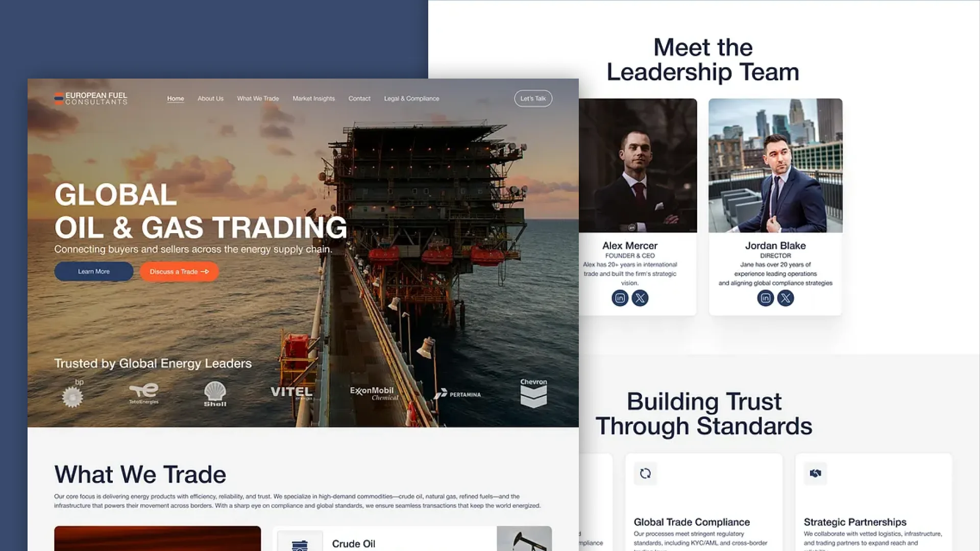
Task: Open the About Us menu item
Action: coord(210,98)
